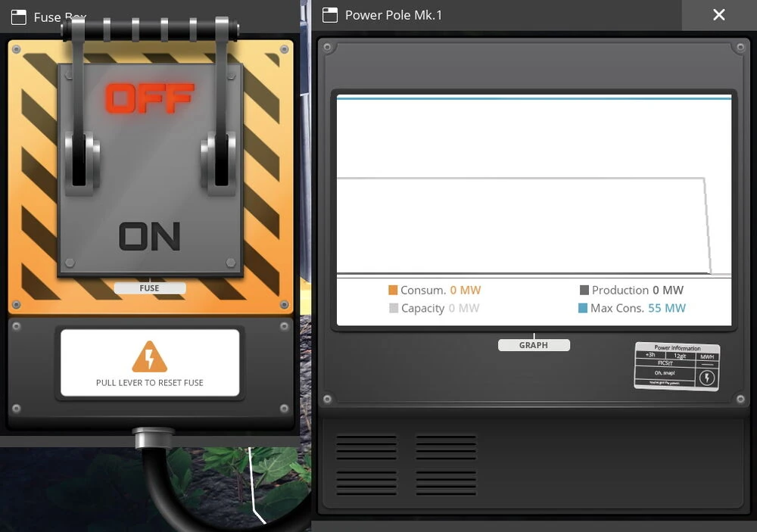This screenshot has height=532, width=757.
Task: Click the Pull Lever To Reset Fuse text
Action: pyautogui.click(x=150, y=383)
